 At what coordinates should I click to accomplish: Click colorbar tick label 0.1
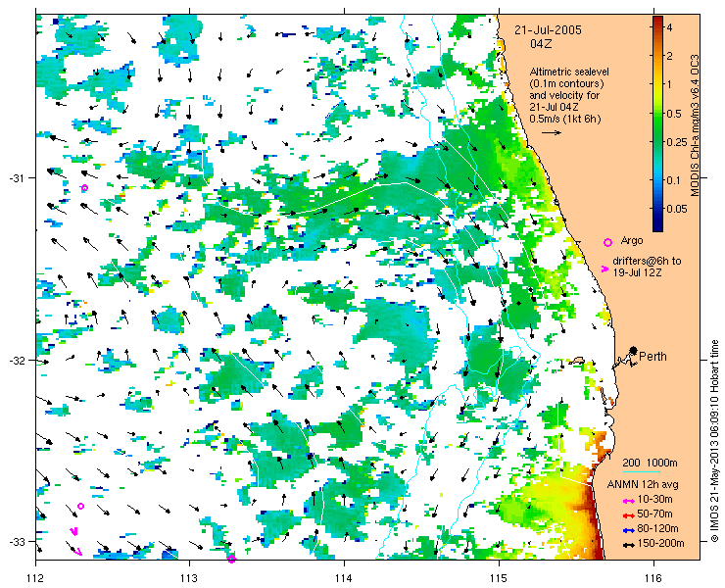click(673, 180)
